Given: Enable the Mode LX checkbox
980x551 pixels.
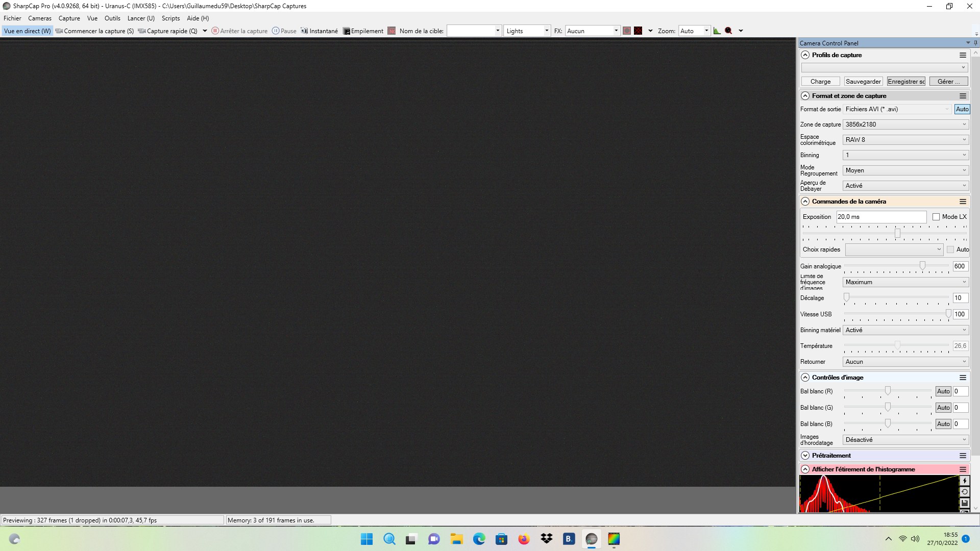Looking at the screenshot, I should click(936, 217).
